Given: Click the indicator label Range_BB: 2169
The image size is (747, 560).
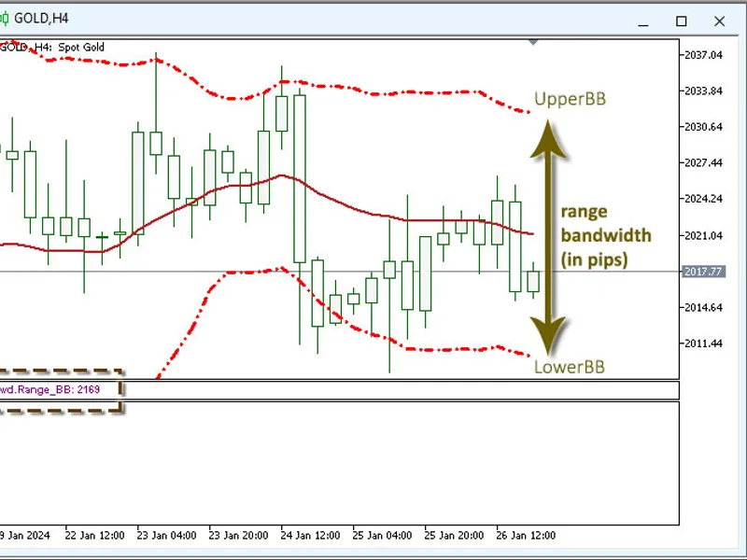Looking at the screenshot, I should [49, 389].
